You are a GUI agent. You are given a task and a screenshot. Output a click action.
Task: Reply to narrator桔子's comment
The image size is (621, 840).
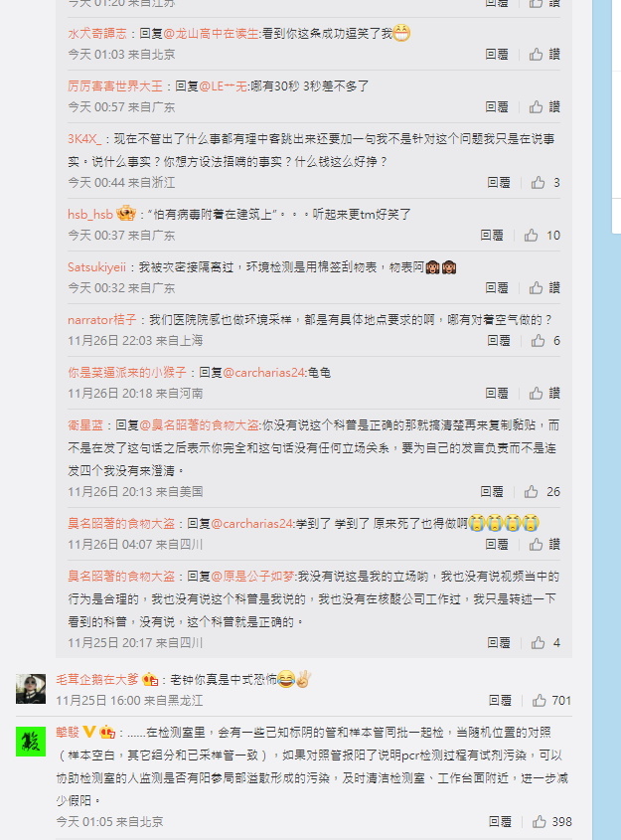tap(499, 341)
